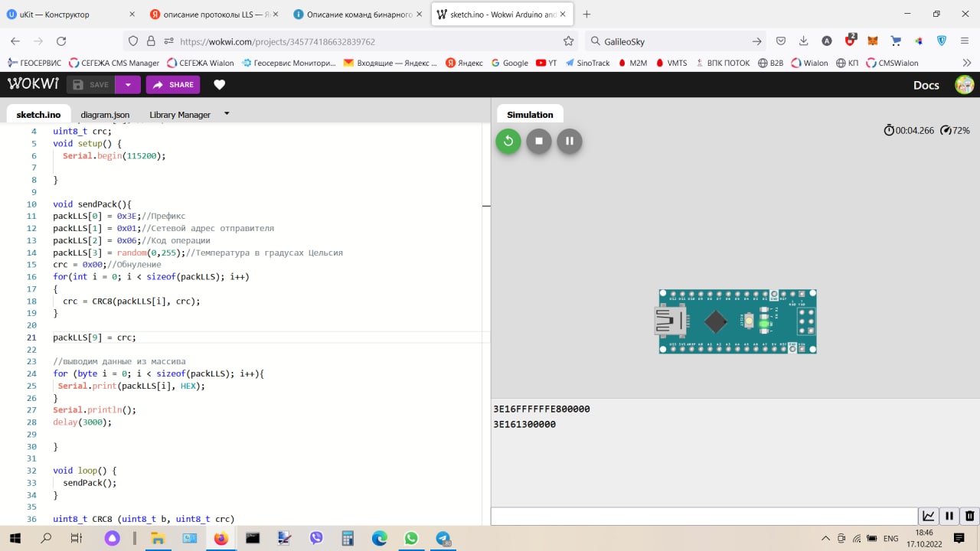The height and width of the screenshot is (551, 980).
Task: Pause the simulation
Action: coord(570,141)
